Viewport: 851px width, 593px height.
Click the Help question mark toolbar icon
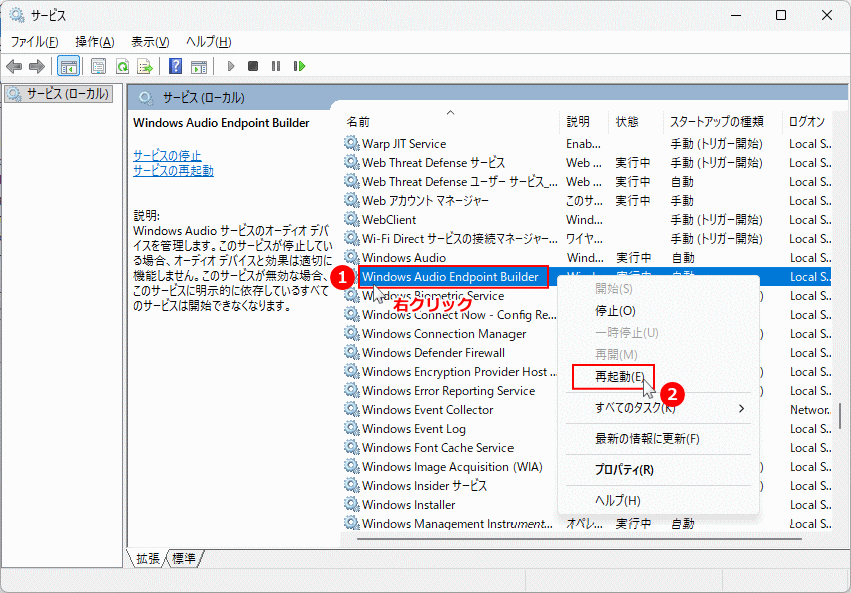[x=175, y=66]
